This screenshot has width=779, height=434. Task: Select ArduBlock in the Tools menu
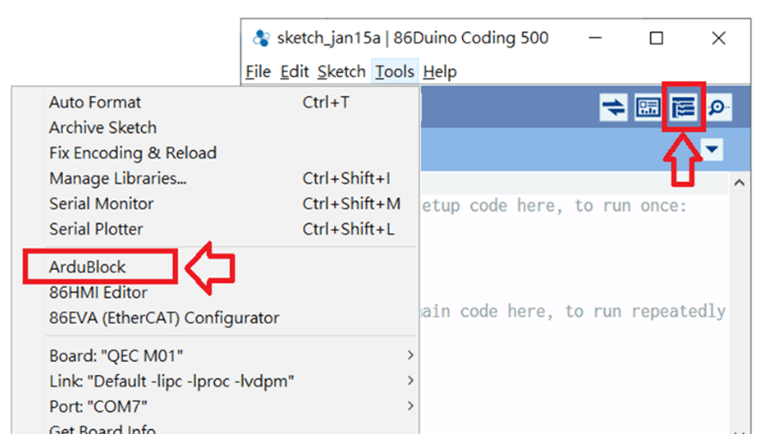pos(88,267)
